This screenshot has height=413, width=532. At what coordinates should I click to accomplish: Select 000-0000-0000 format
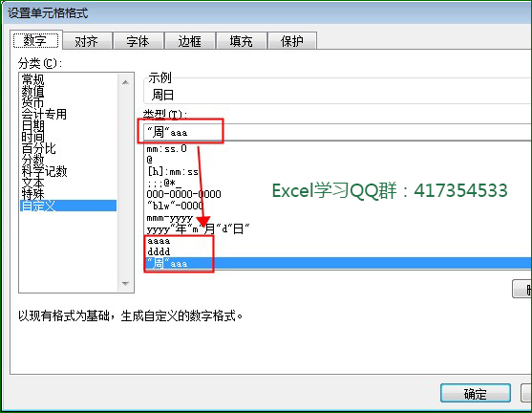(x=337, y=194)
